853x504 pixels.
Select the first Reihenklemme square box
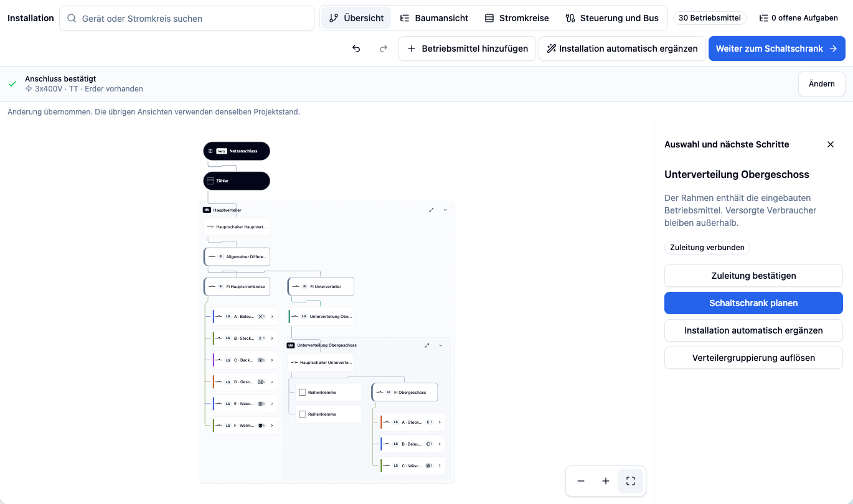point(303,393)
